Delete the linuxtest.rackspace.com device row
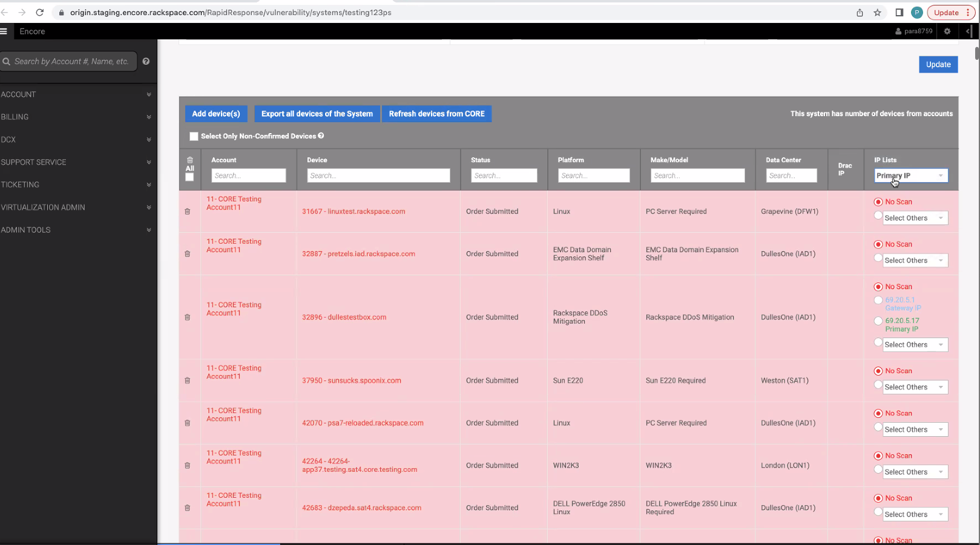Screen dimensions: 980x545 [188, 212]
